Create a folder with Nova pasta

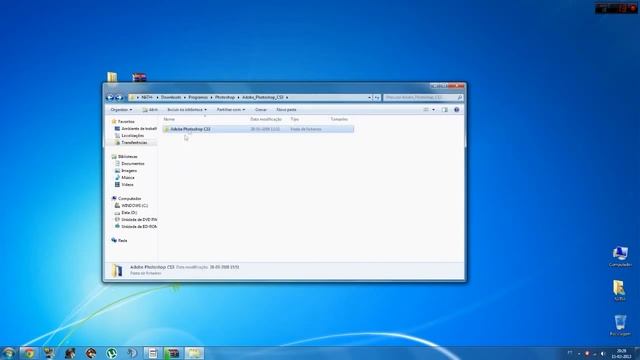coord(286,110)
